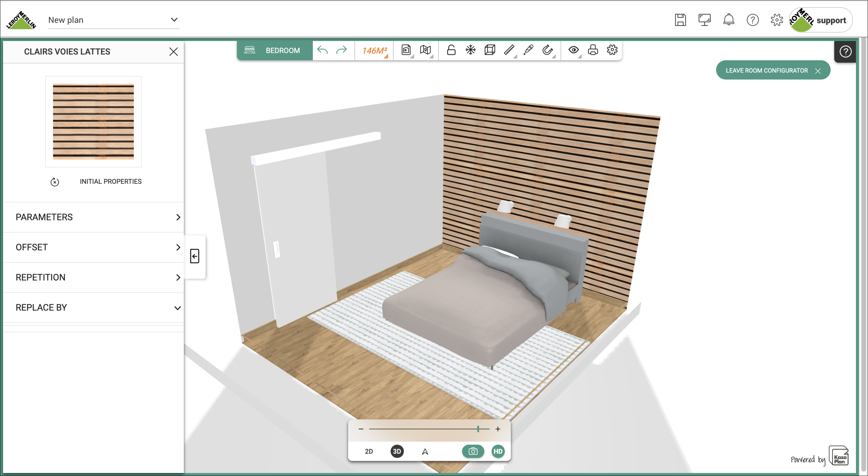Open the notifications bell
This screenshot has width=868, height=476.
[728, 20]
